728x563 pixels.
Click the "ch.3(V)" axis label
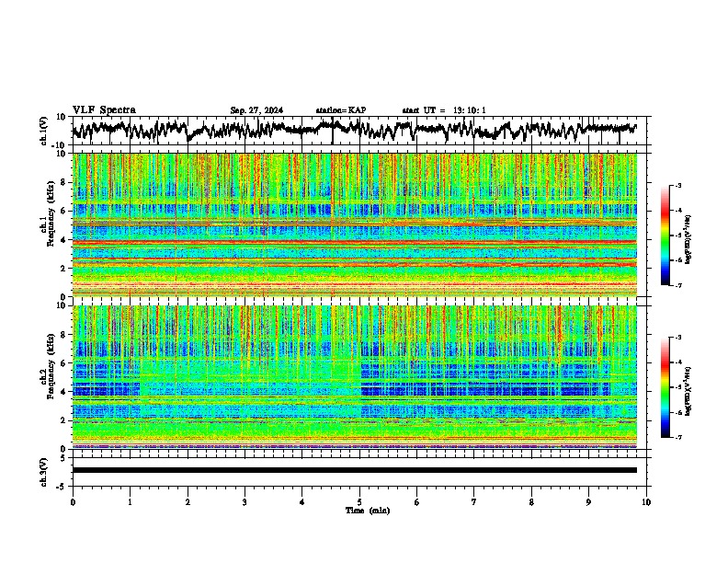[x=44, y=473]
